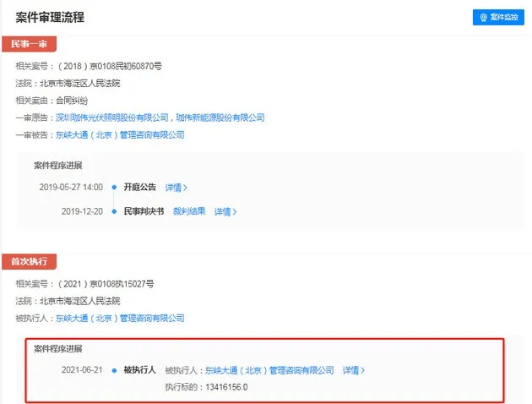View 详情 for 2021-06-21 被执行人 entry
The height and width of the screenshot is (404, 532).
coord(350,370)
